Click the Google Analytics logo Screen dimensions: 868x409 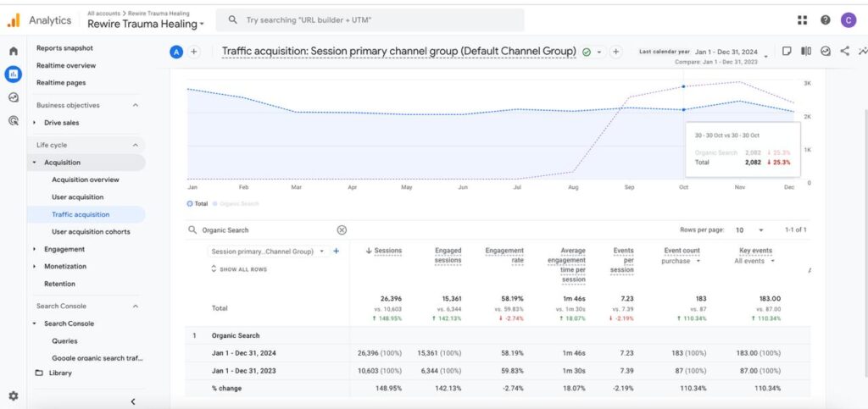[14, 20]
